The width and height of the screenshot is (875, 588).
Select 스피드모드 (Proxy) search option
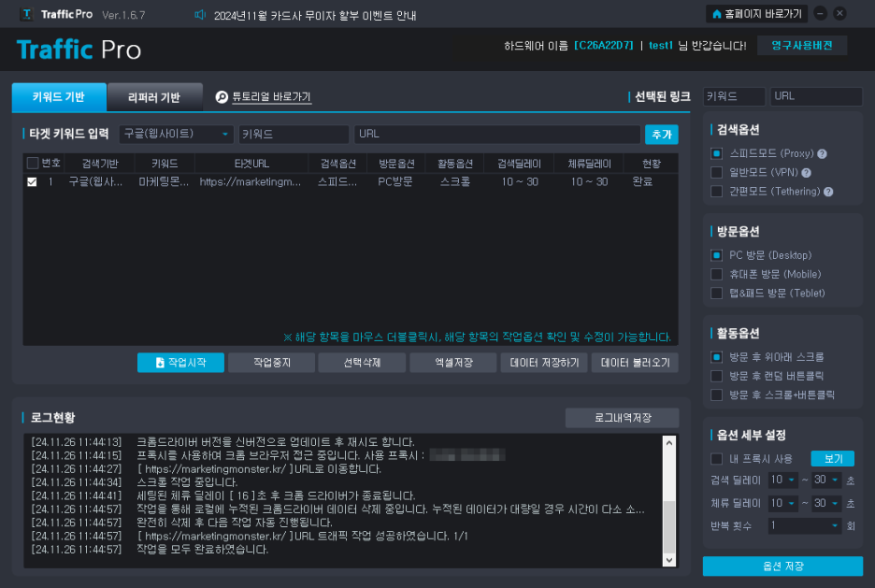click(x=716, y=153)
